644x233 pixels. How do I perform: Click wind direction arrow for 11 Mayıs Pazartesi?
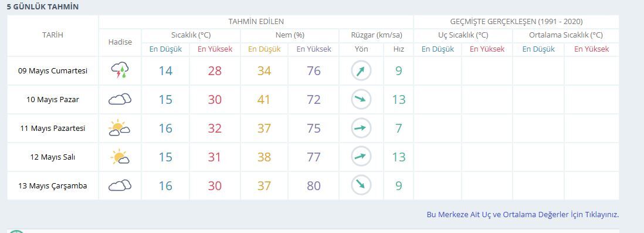(361, 128)
